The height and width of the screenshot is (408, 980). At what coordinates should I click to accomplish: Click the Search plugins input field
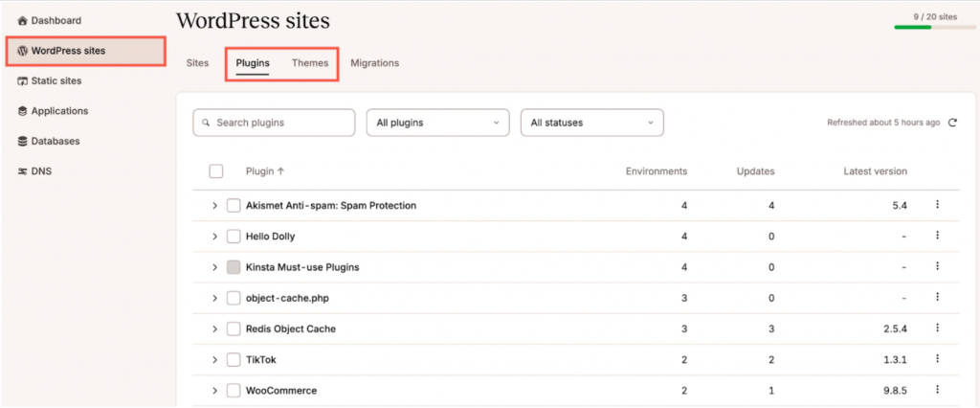click(274, 123)
